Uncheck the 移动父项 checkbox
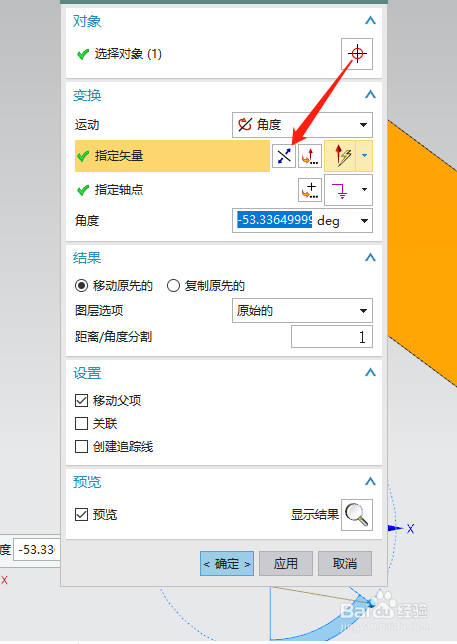The image size is (457, 644). 81,400
